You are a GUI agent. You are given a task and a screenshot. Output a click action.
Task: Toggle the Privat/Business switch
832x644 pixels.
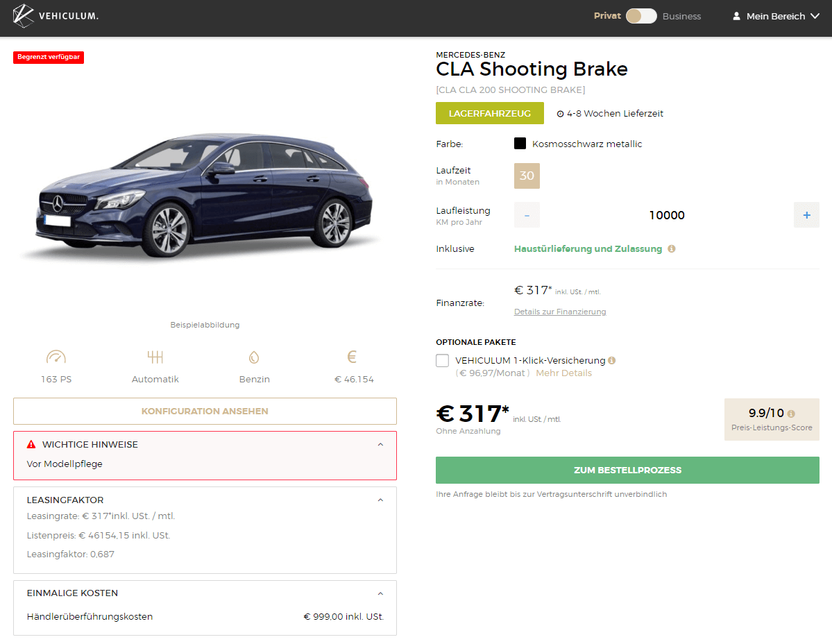pos(641,16)
